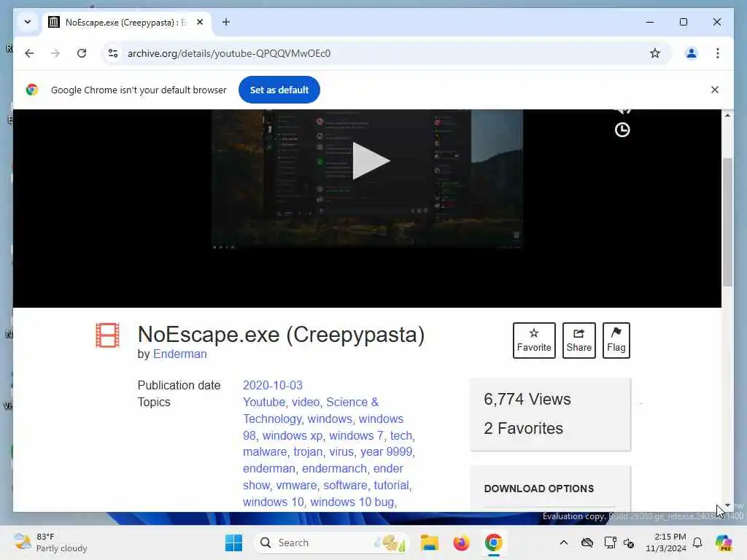Screen dimensions: 747x560
Task: Open the endermanch topic link
Action: (334, 469)
